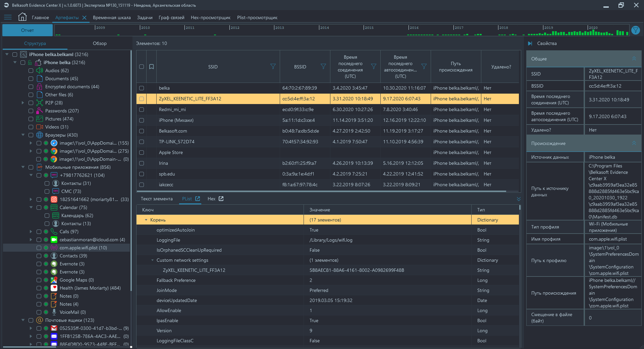Click the Браузеры globe icon
The height and width of the screenshot is (349, 644).
(40, 135)
